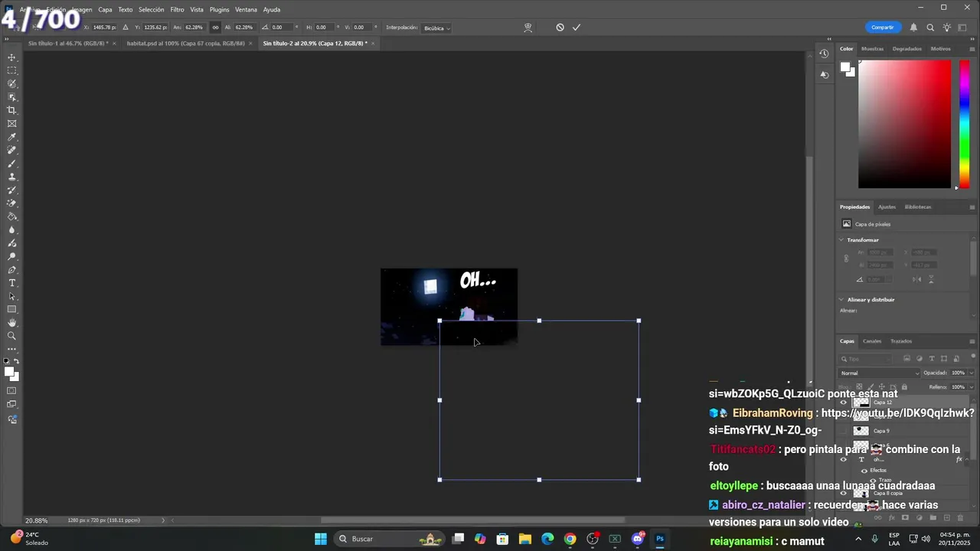
Task: Commit transform with the checkmark
Action: 577,28
